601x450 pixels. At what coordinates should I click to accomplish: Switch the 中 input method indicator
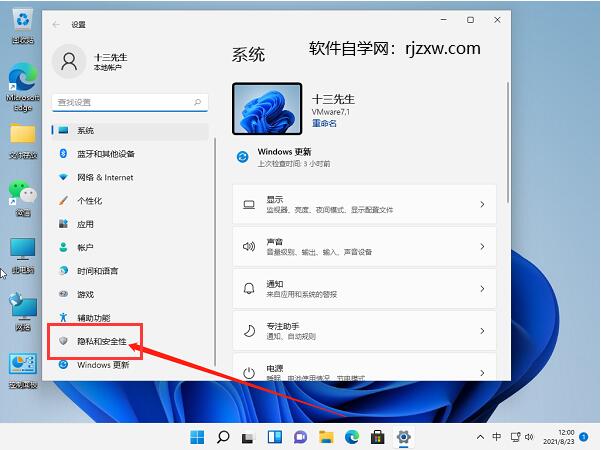[497, 437]
